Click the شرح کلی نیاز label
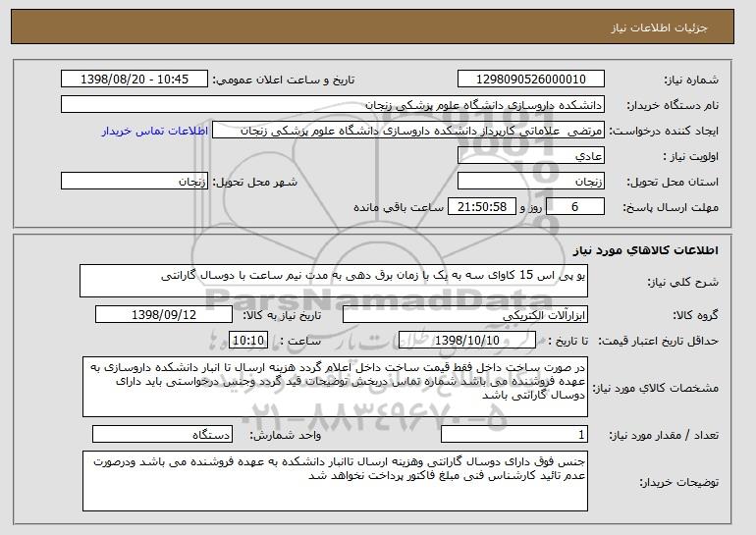This screenshot has height=535, width=756. coord(682,283)
